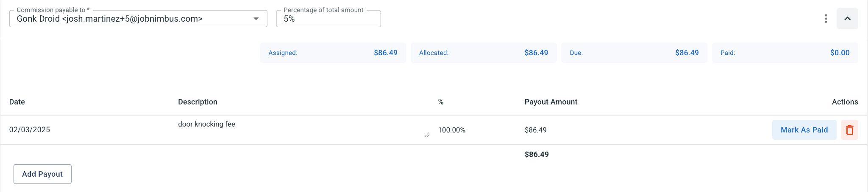Click the Gonk Droid payee field

(x=127, y=19)
